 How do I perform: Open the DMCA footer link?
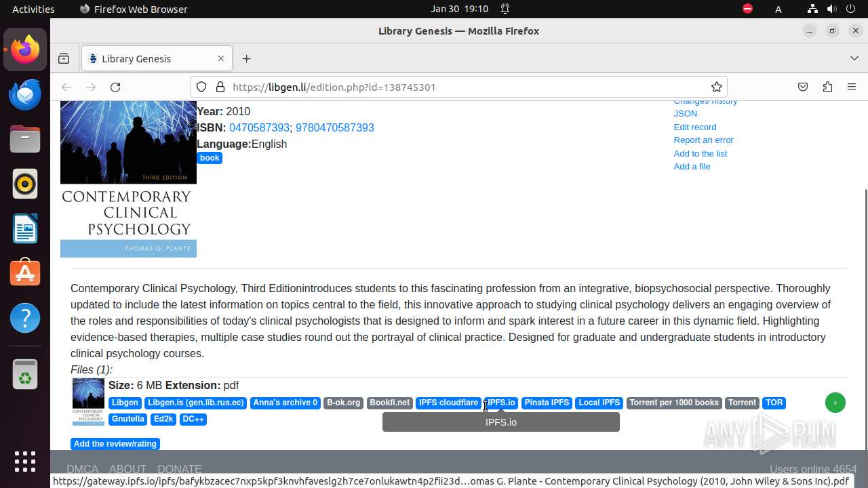point(83,469)
